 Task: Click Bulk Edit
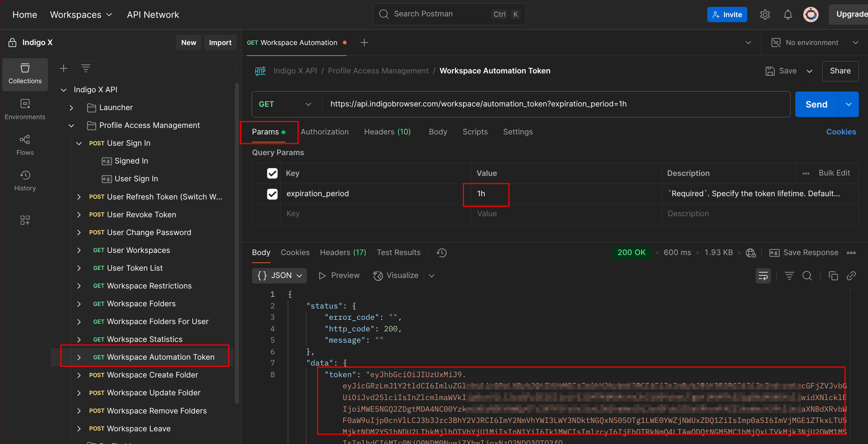834,173
